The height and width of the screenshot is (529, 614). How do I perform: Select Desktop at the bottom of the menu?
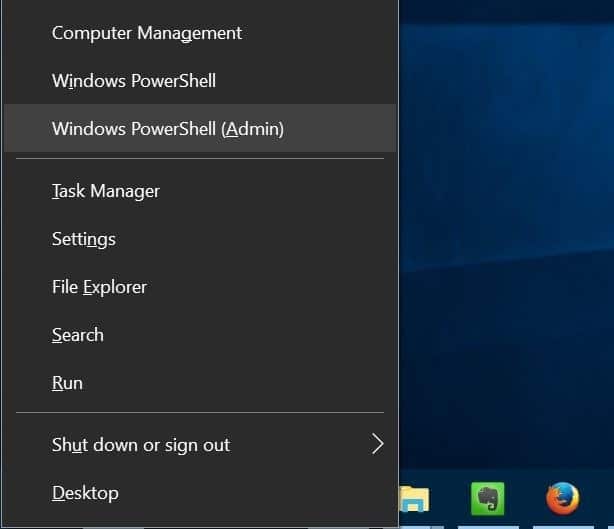click(200, 493)
